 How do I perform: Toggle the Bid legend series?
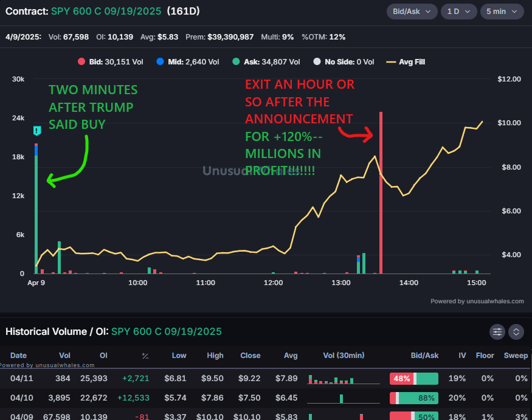tap(110, 62)
